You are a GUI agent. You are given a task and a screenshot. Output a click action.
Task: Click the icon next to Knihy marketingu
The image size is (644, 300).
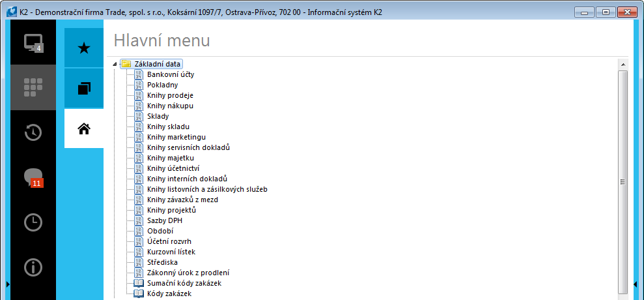(x=139, y=137)
